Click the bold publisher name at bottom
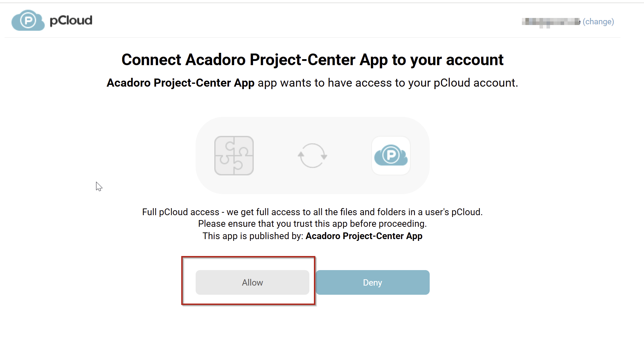644x337 pixels. click(364, 236)
